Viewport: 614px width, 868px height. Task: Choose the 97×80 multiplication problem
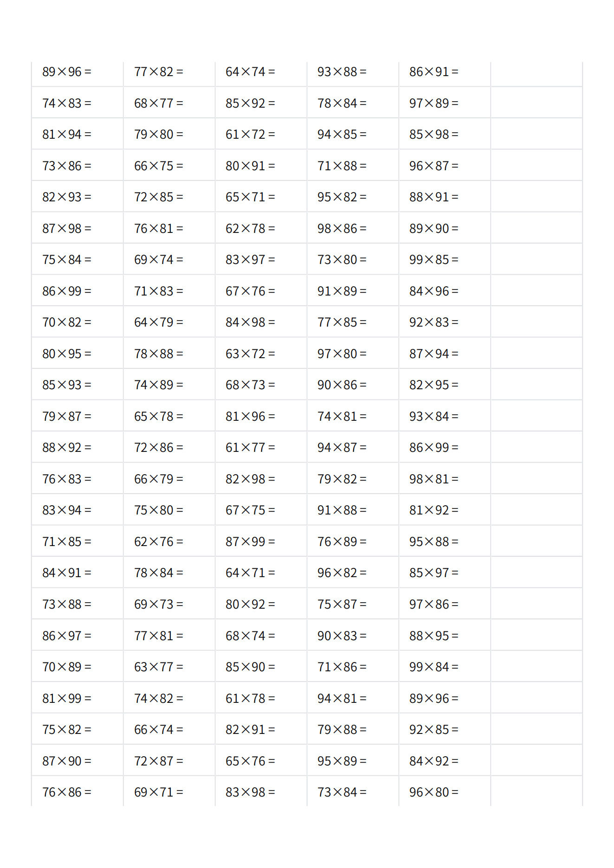pyautogui.click(x=342, y=354)
